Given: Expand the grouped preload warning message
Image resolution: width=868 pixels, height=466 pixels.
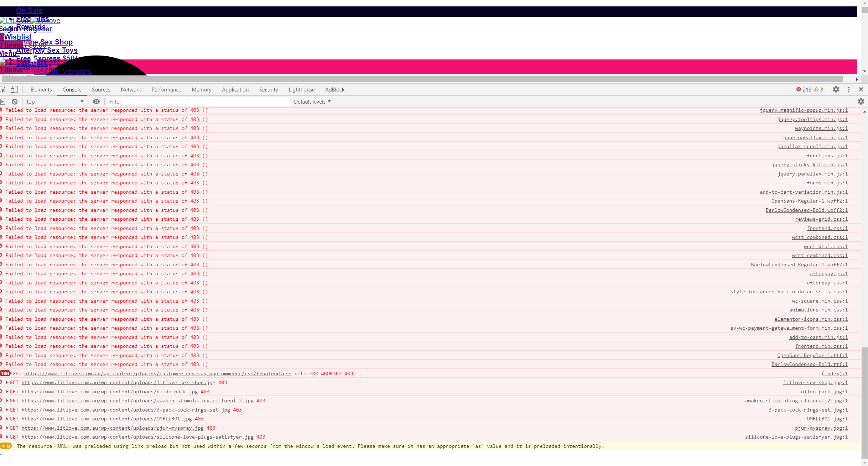Looking at the screenshot, I should click(x=6, y=446).
